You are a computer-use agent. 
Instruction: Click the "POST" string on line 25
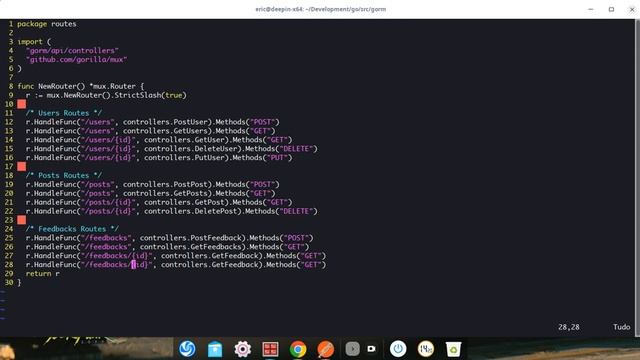[297, 238]
